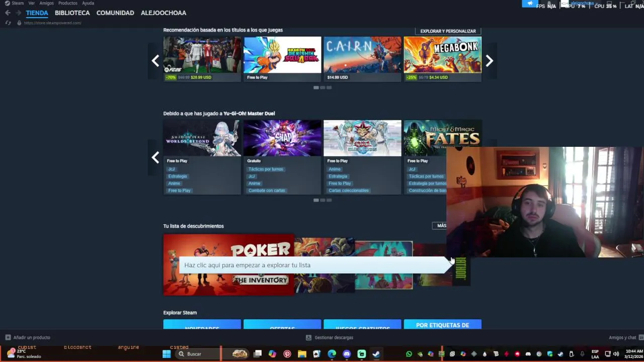Select last page dot of Yu-Gi-Oh carousel

tap(329, 200)
